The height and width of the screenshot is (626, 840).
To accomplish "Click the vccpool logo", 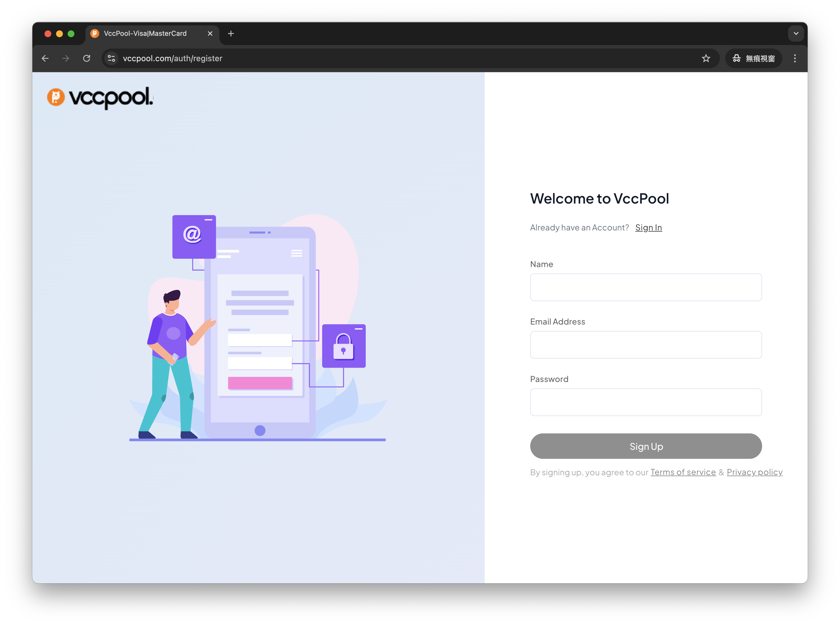I will (100, 98).
